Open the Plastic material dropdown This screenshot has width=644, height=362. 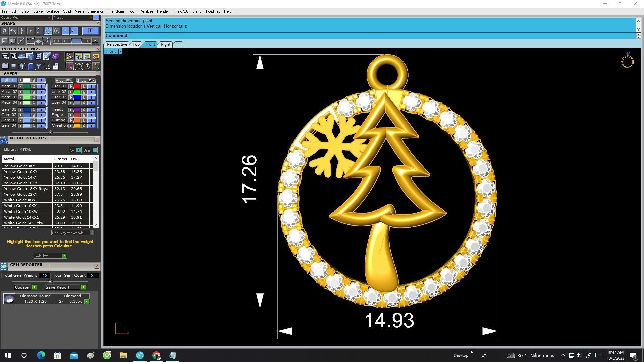pyautogui.click(x=72, y=17)
